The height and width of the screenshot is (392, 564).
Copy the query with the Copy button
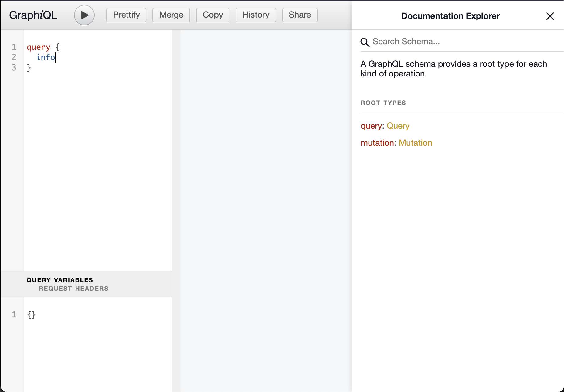213,15
